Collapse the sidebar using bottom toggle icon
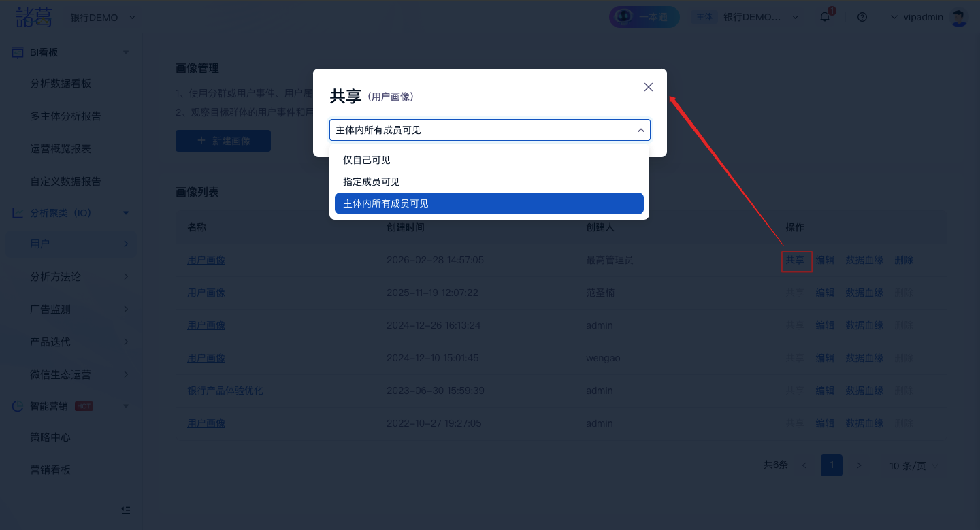The width and height of the screenshot is (980, 530). pyautogui.click(x=126, y=510)
